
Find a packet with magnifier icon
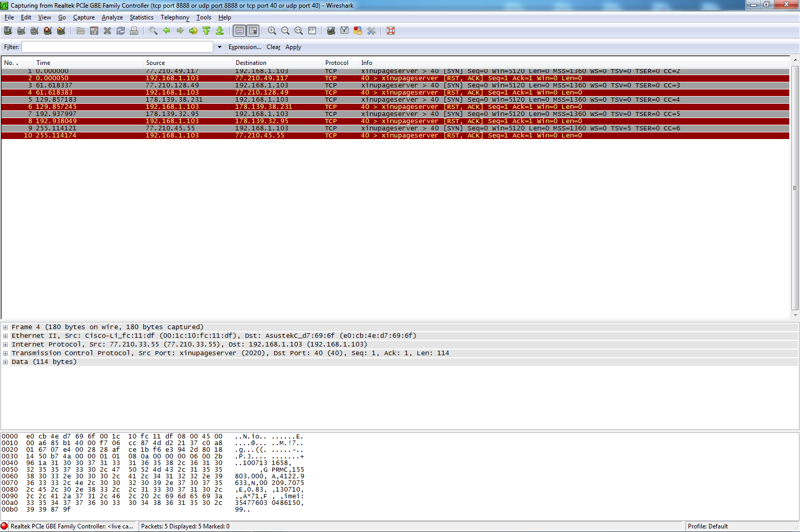153,31
